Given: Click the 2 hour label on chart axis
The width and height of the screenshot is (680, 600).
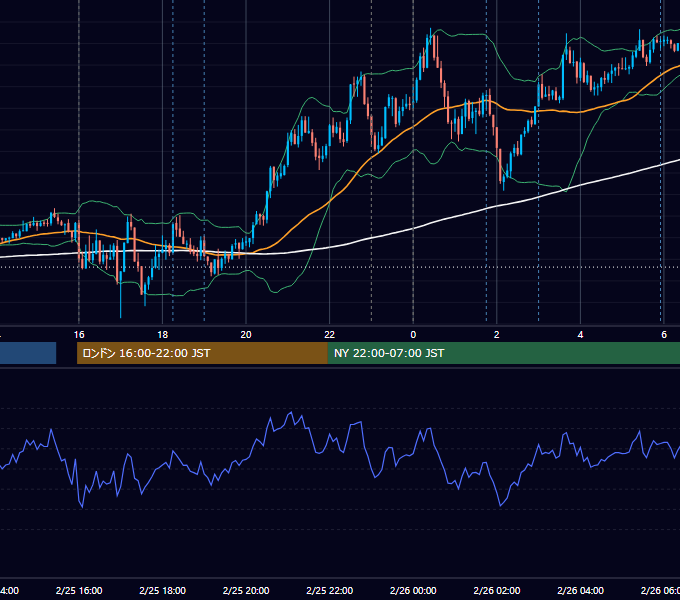Looking at the screenshot, I should (x=497, y=335).
